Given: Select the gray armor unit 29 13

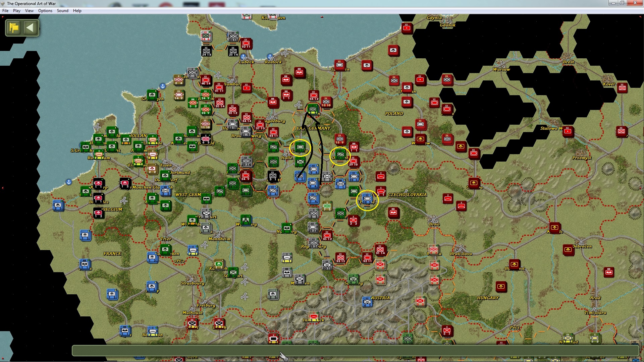Looking at the screenshot, I should pos(313,228).
